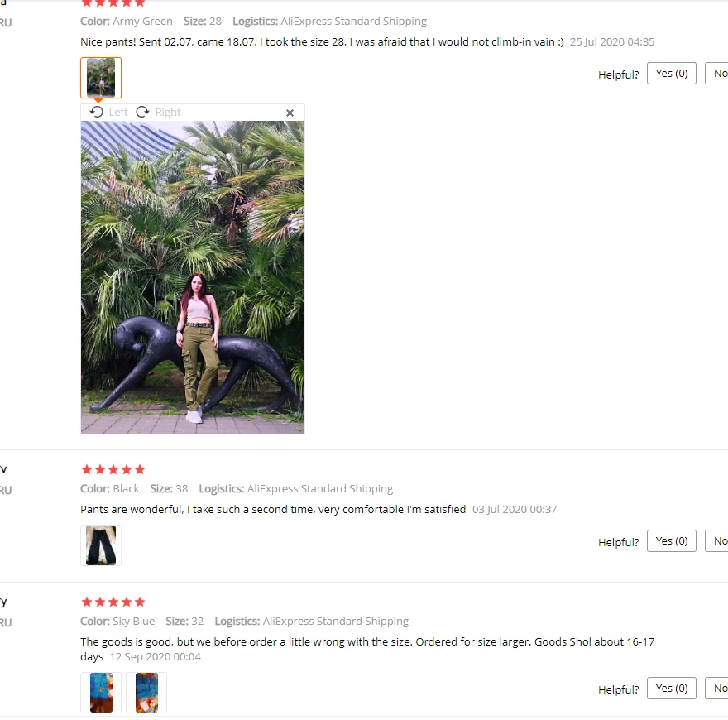Click the enlarged photo of the woman
This screenshot has width=728, height=720.
[193, 277]
